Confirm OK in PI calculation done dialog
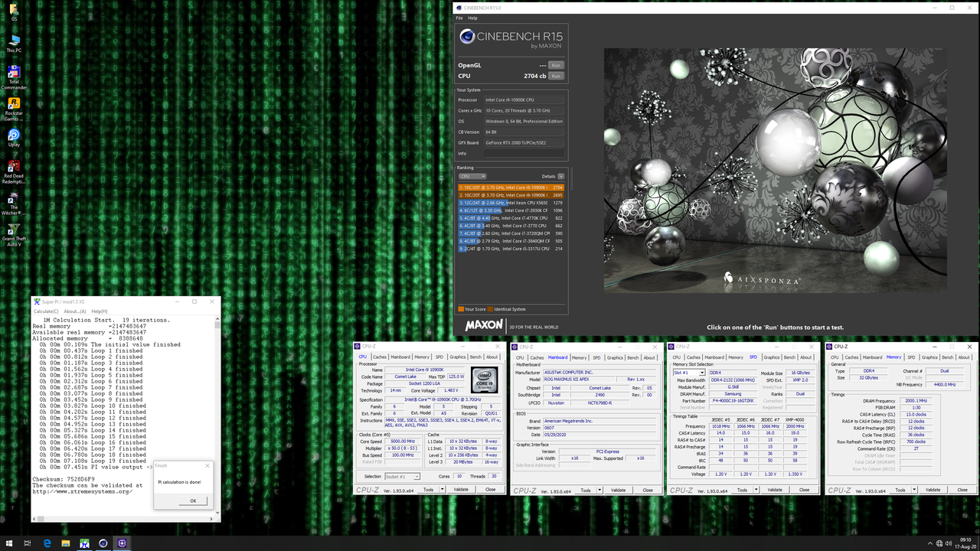This screenshot has width=980, height=551. [193, 501]
